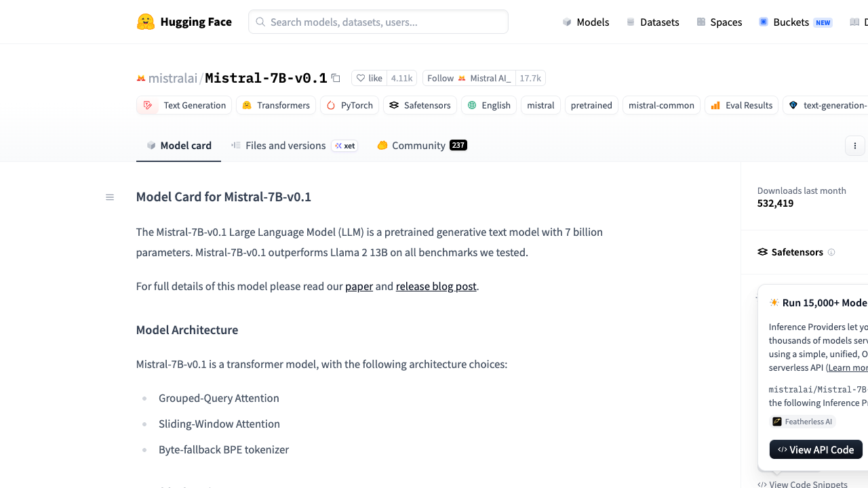This screenshot has height=488, width=868.
Task: Switch to the Model card tab
Action: pos(178,145)
